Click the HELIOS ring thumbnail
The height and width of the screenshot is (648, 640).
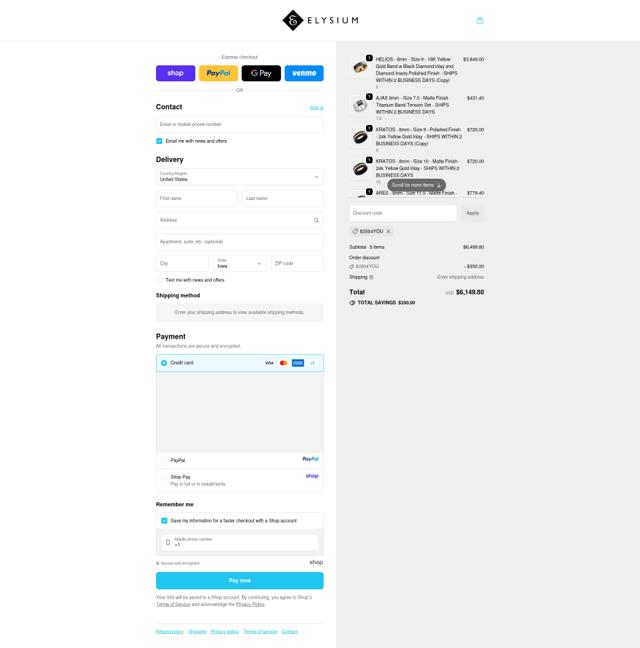click(x=360, y=67)
